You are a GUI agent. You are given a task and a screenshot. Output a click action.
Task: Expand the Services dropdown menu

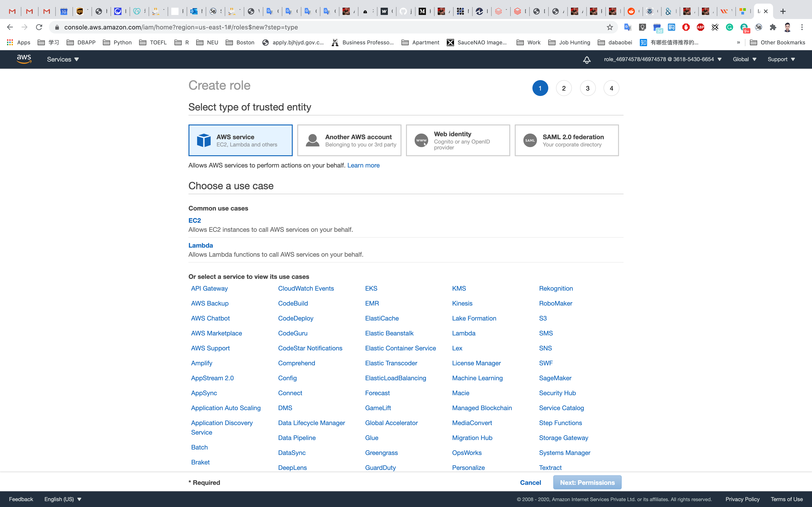(63, 59)
